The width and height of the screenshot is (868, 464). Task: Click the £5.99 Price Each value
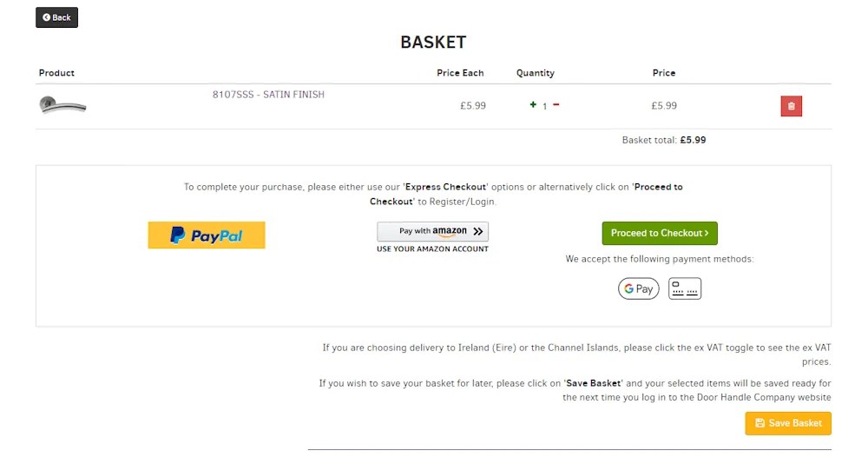(473, 106)
